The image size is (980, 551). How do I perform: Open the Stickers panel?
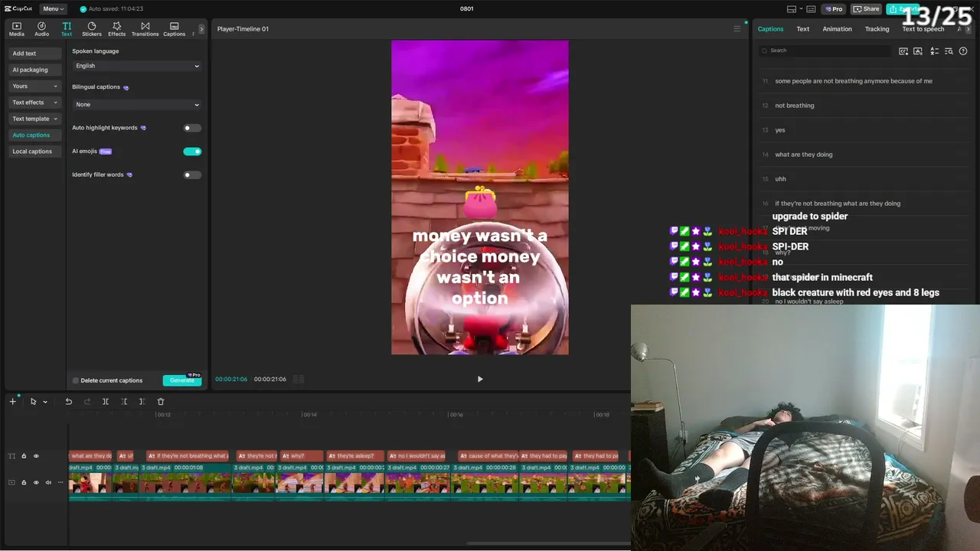[92, 29]
